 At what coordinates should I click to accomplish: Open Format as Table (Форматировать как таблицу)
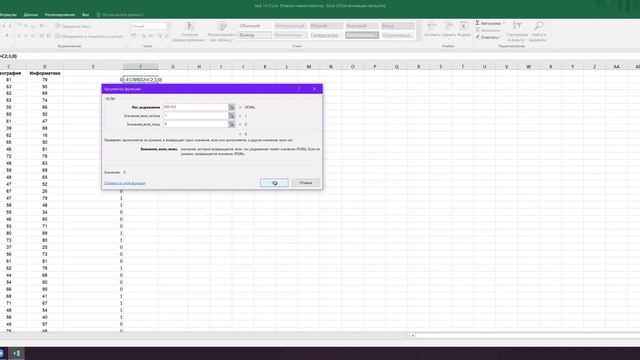(x=222, y=32)
